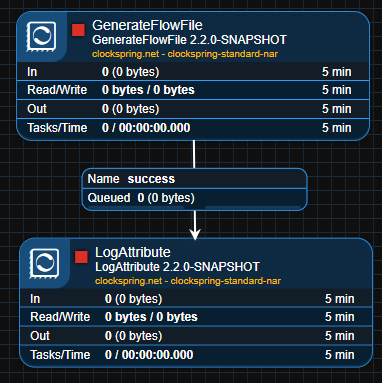Image resolution: width=382 pixels, height=383 pixels.
Task: Click the In row of LogAttribute
Action: point(196,299)
